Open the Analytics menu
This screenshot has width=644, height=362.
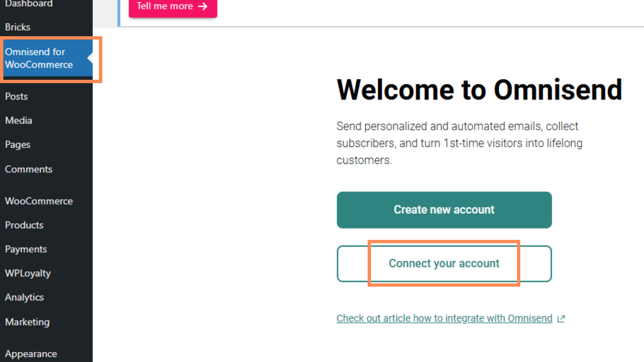click(x=24, y=297)
